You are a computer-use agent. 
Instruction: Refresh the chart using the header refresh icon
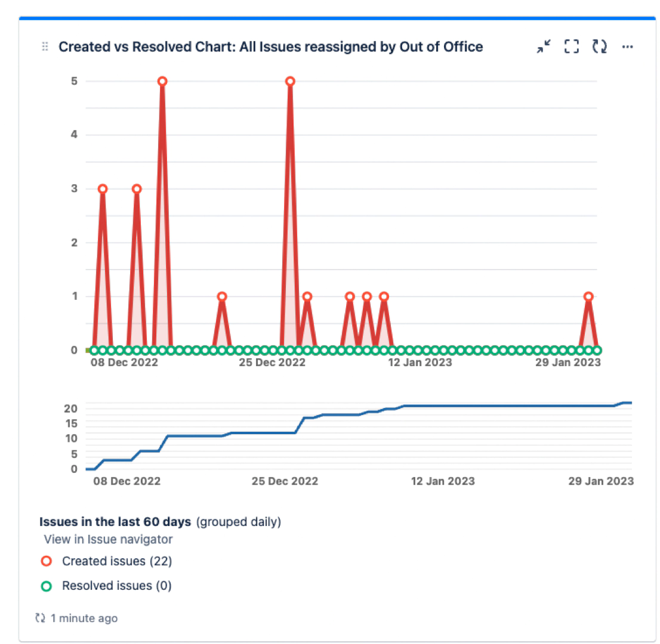[x=599, y=47]
